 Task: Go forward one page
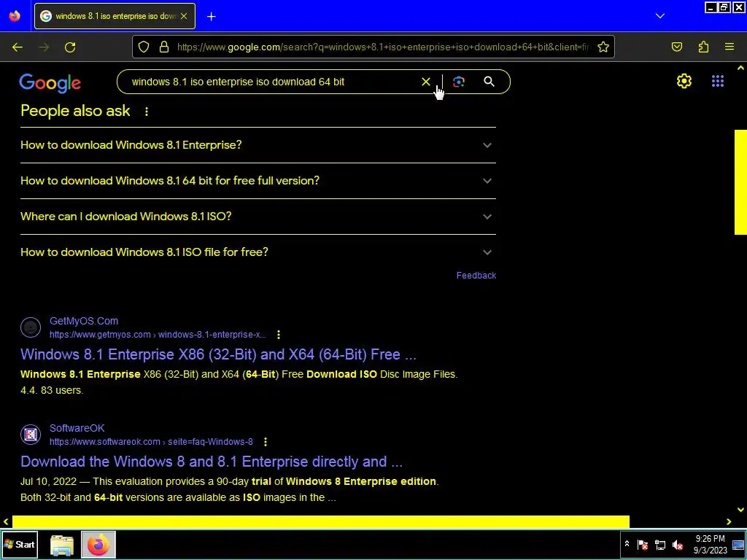(44, 47)
